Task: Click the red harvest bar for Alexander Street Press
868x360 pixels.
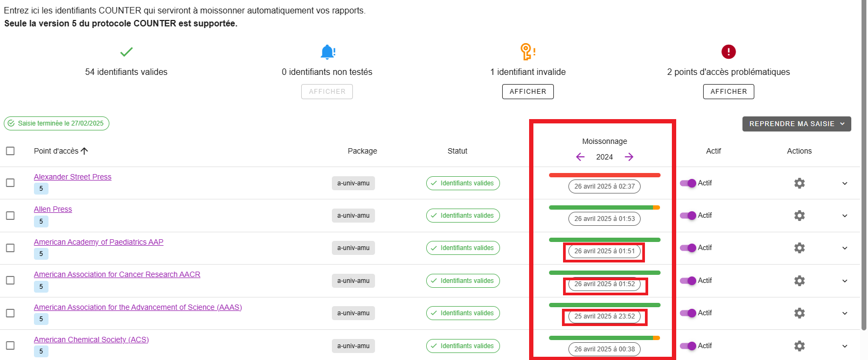Action: (x=605, y=175)
